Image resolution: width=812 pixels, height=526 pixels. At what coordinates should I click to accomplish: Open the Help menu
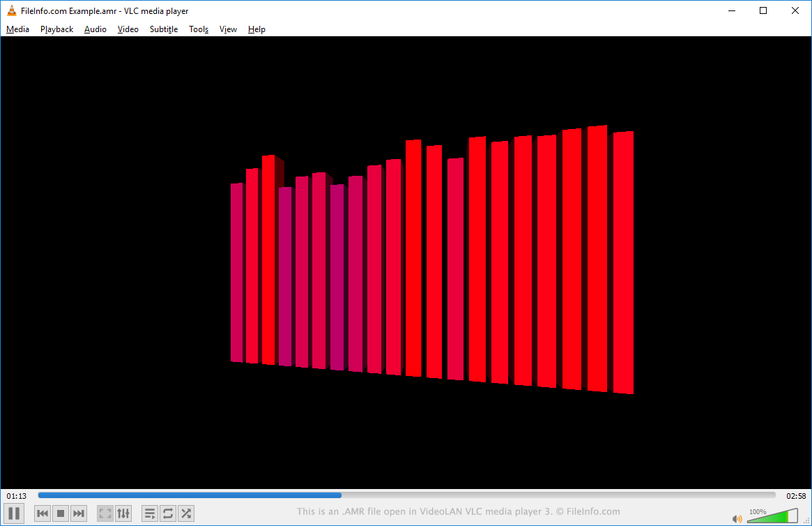257,29
